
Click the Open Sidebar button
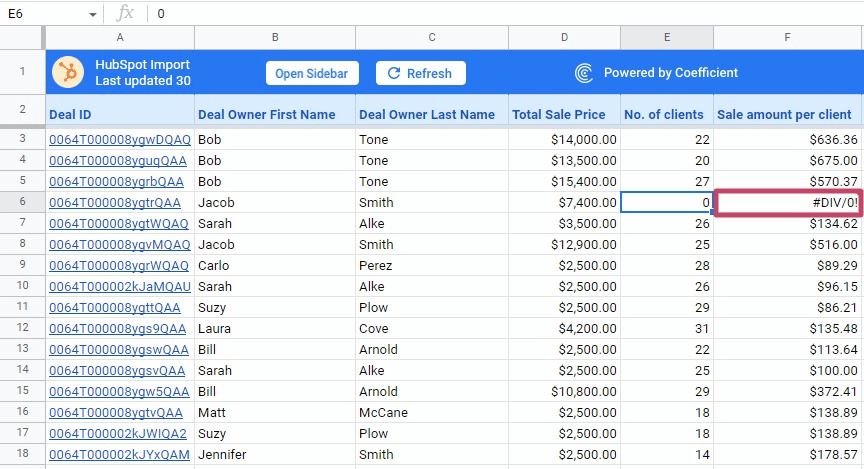tap(311, 73)
